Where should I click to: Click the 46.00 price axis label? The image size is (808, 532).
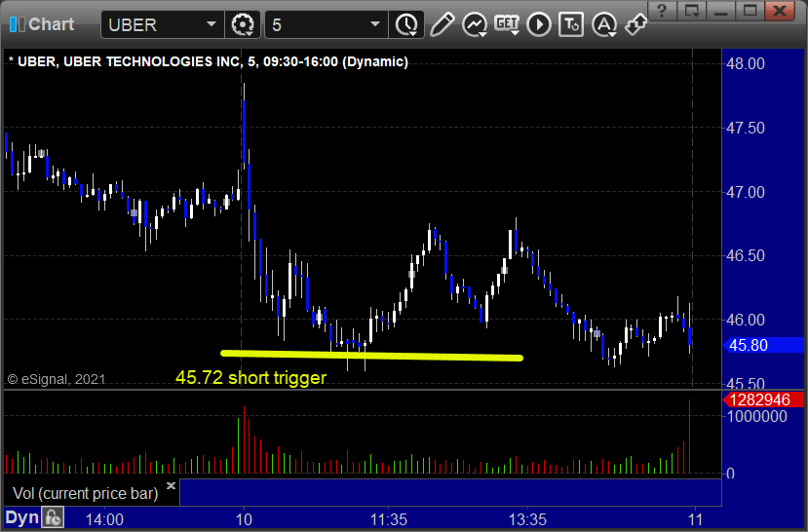click(x=745, y=320)
